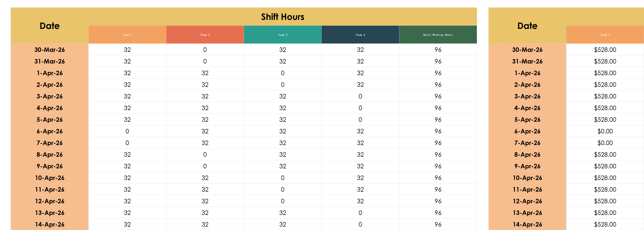Select 14-Apr-26 date cell in Shift Hours table
Image resolution: width=644 pixels, height=230 pixels.
pos(49,224)
